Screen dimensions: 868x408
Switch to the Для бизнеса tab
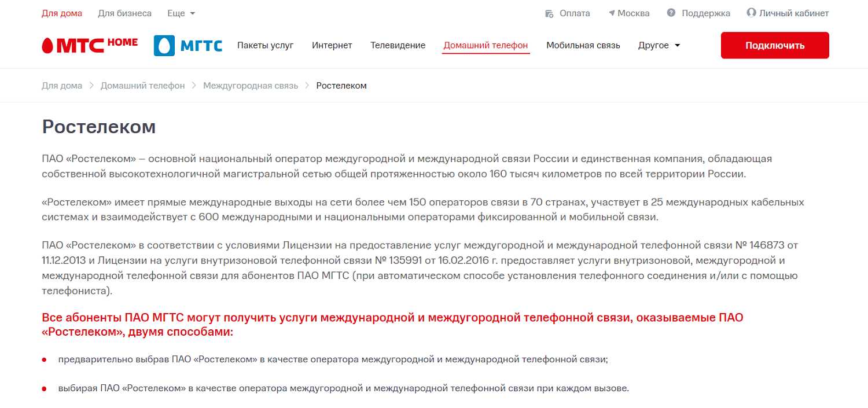[125, 13]
